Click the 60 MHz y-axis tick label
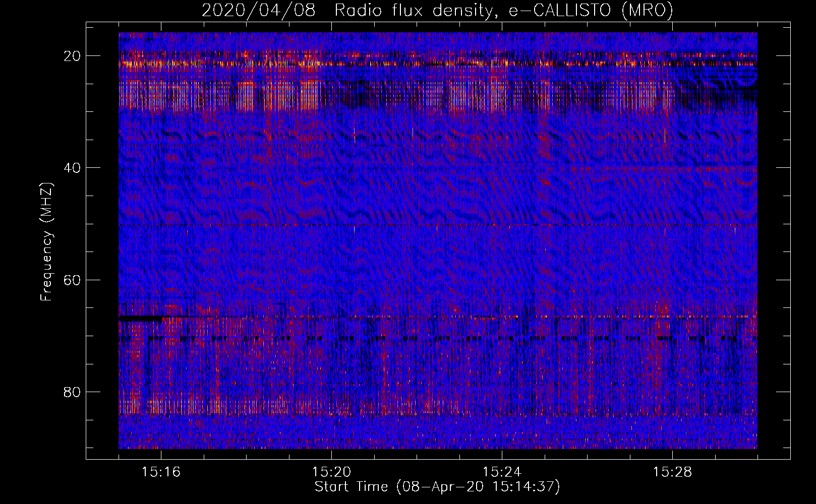Viewport: 816px width, 504px height. [73, 280]
